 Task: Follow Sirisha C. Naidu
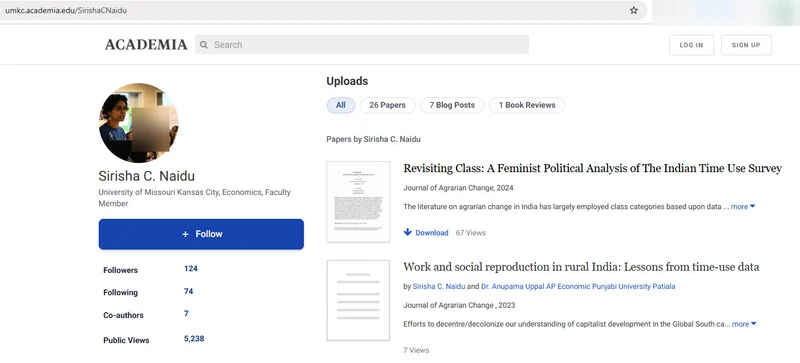(x=201, y=234)
